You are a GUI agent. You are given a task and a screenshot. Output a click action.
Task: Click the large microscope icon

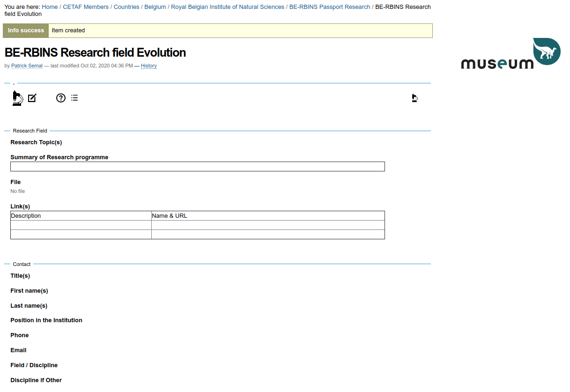coord(17,98)
